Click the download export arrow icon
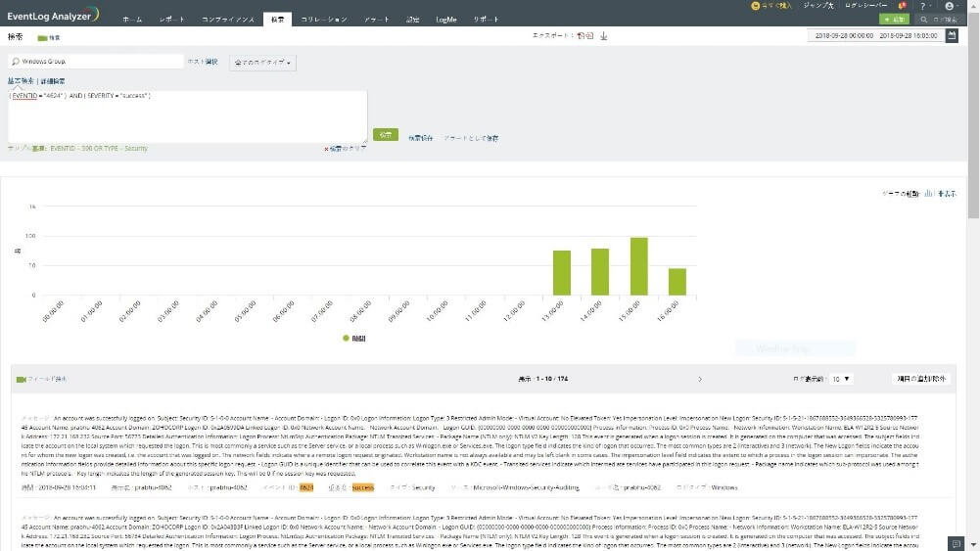This screenshot has height=551, width=980. [x=604, y=36]
